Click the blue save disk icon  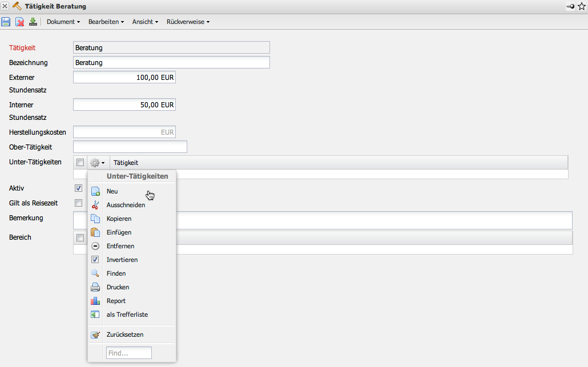coord(6,22)
